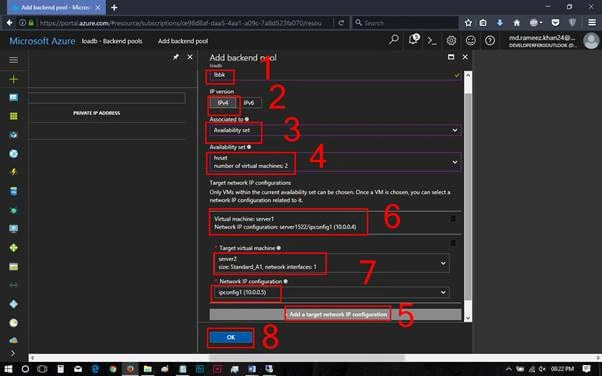Go to loadb - Backend pools breadcrumb
The width and height of the screenshot is (602, 376).
pyautogui.click(x=112, y=41)
